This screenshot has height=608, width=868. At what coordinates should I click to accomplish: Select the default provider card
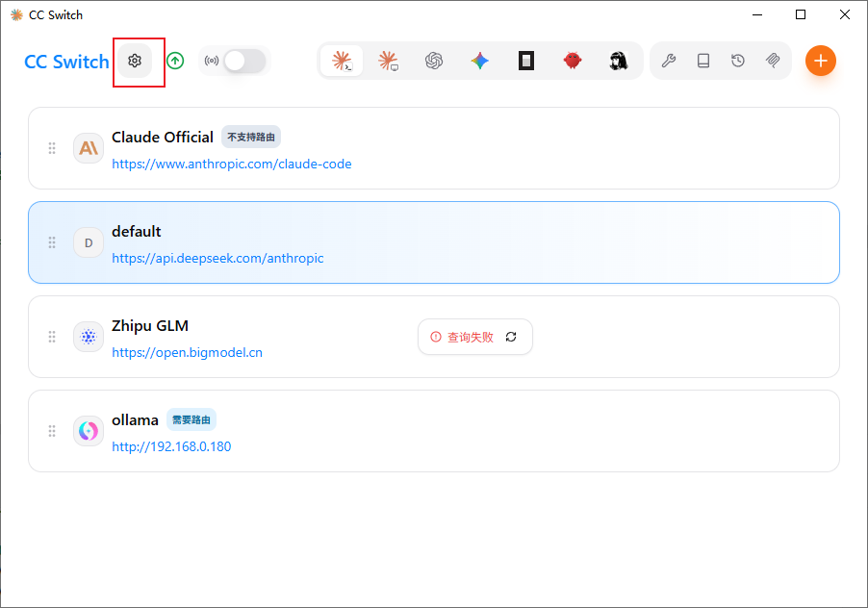click(434, 242)
